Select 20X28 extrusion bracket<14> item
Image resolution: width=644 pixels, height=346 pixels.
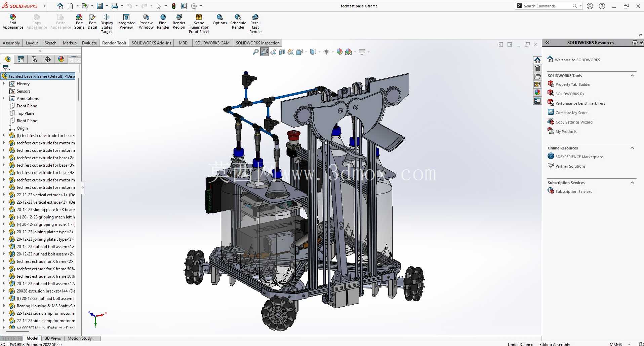click(42, 291)
